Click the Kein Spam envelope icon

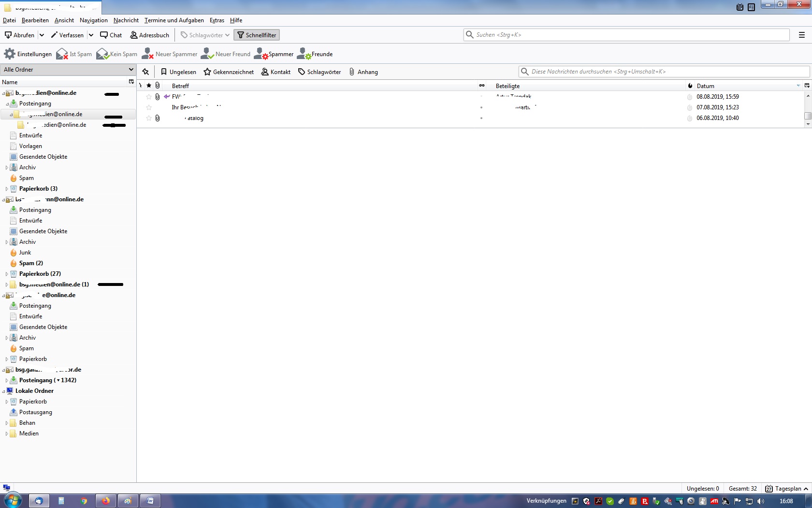(x=102, y=54)
